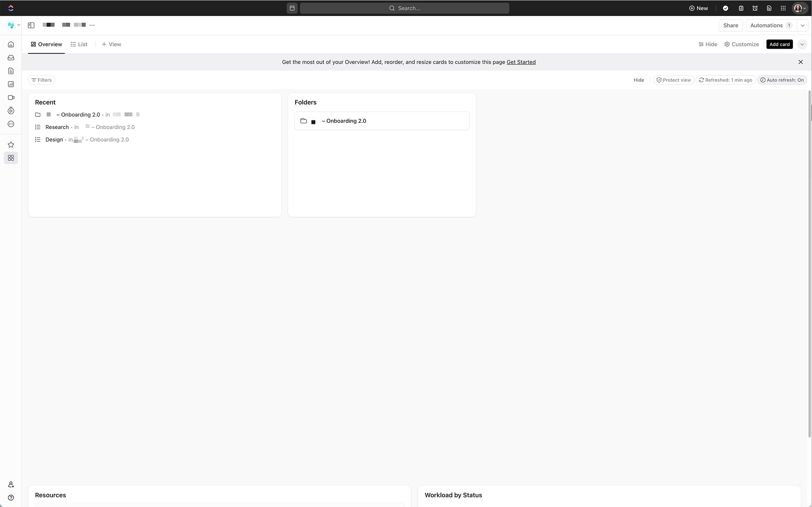Open Automations
This screenshot has width=812, height=507.
click(771, 25)
